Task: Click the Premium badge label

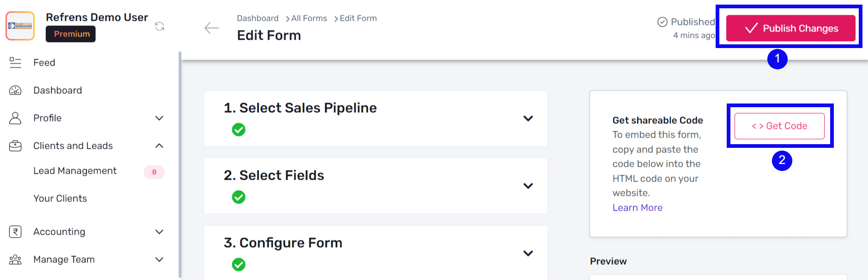Action: coord(70,34)
